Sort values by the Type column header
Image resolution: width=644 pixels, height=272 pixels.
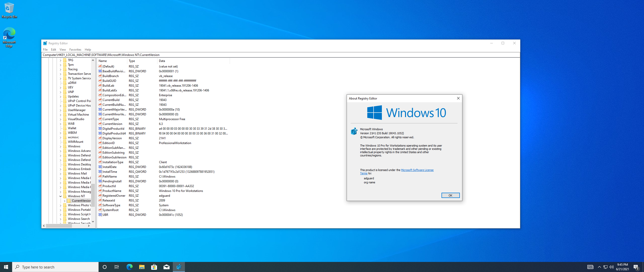(x=142, y=61)
